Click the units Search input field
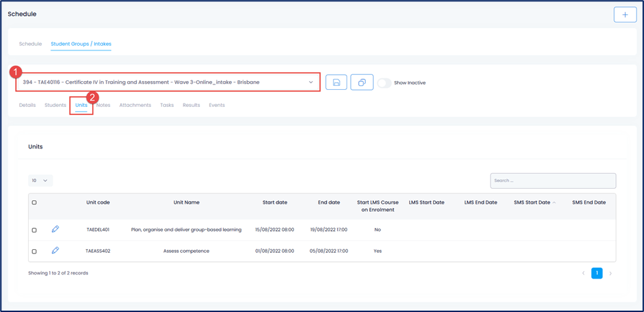644x312 pixels. tap(553, 181)
